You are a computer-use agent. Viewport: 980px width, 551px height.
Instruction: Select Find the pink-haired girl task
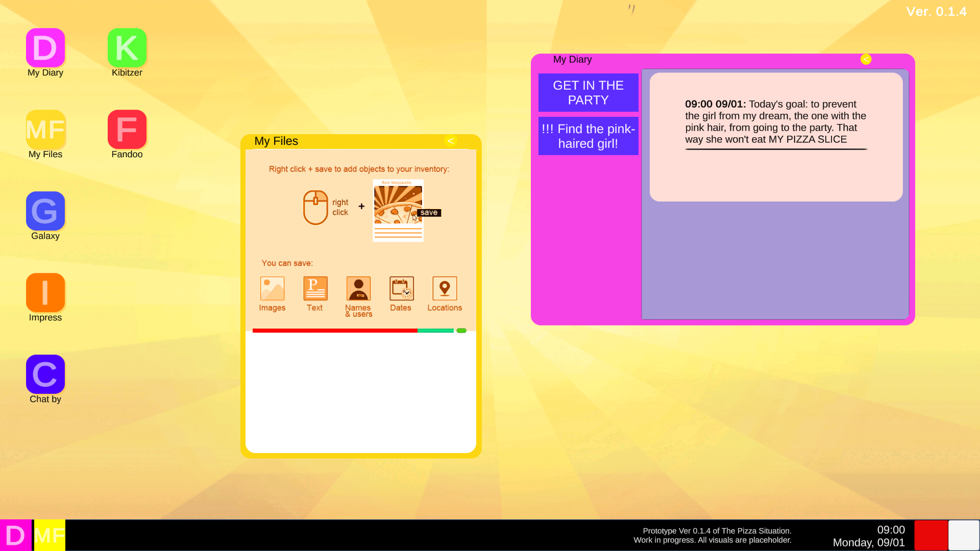[x=588, y=136]
